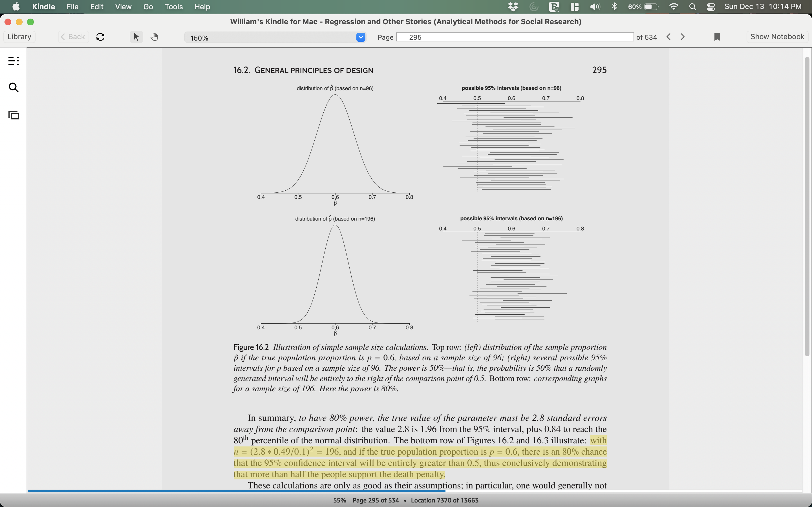Expand the 150% zoom dropdown
This screenshot has width=812, height=507.
360,37
